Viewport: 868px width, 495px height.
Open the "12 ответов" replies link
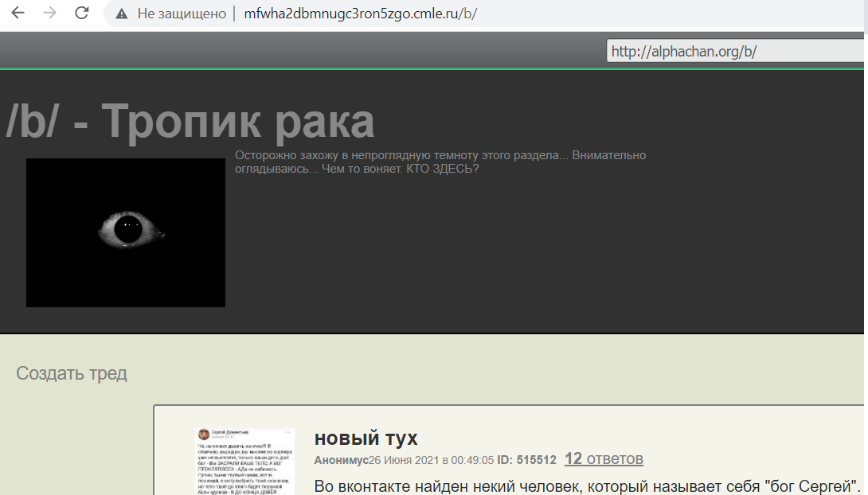(604, 459)
